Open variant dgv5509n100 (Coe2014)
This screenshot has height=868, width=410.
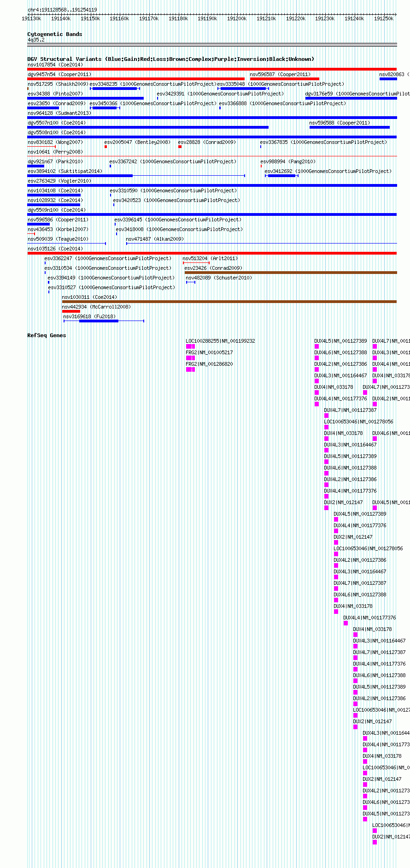click(57, 210)
